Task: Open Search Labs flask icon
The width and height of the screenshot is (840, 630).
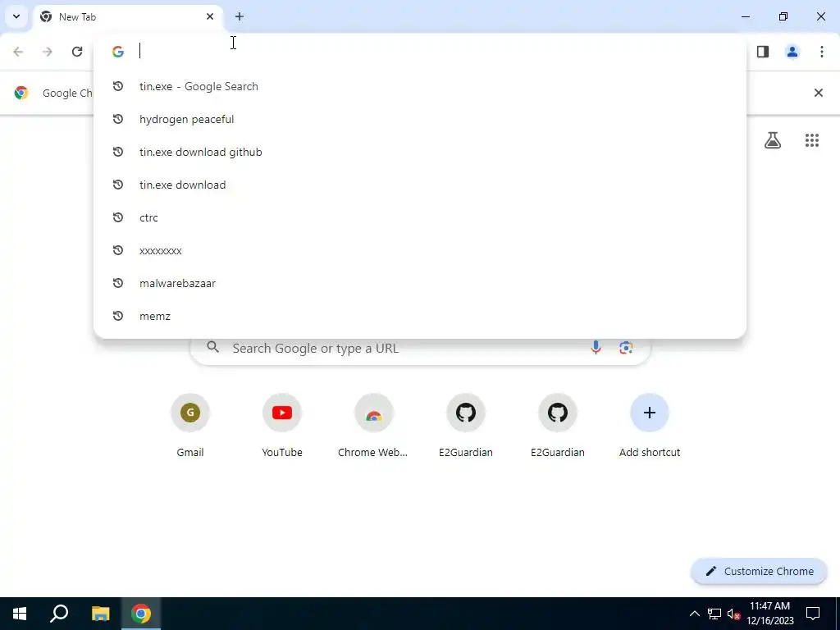Action: click(x=773, y=140)
